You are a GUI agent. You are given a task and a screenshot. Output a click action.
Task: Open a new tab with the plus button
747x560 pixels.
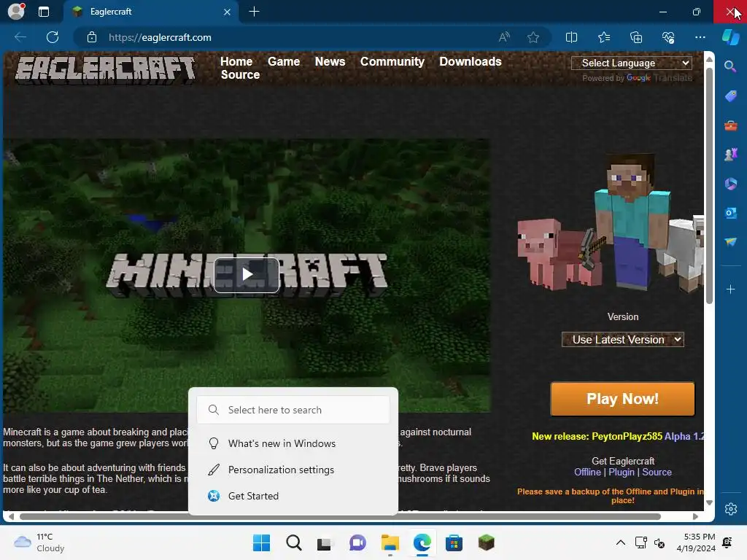tap(255, 12)
